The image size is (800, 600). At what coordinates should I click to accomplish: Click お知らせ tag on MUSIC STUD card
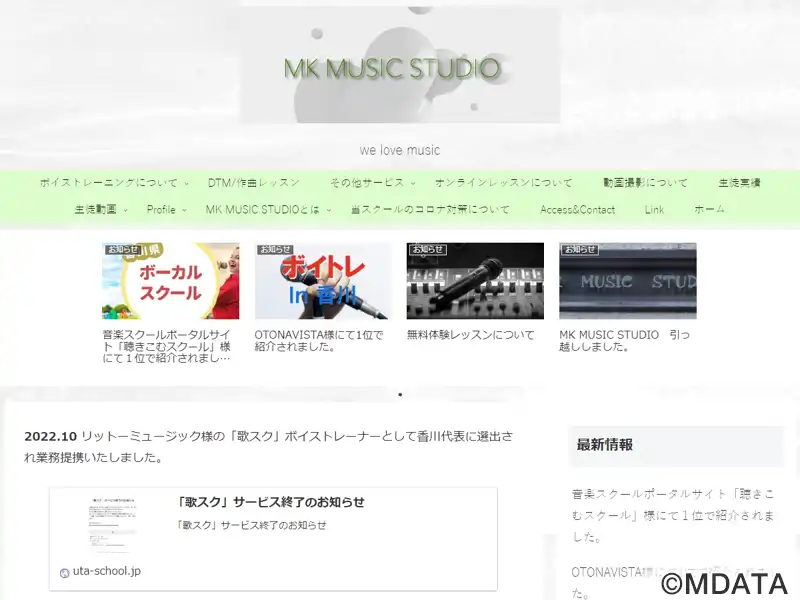[580, 249]
